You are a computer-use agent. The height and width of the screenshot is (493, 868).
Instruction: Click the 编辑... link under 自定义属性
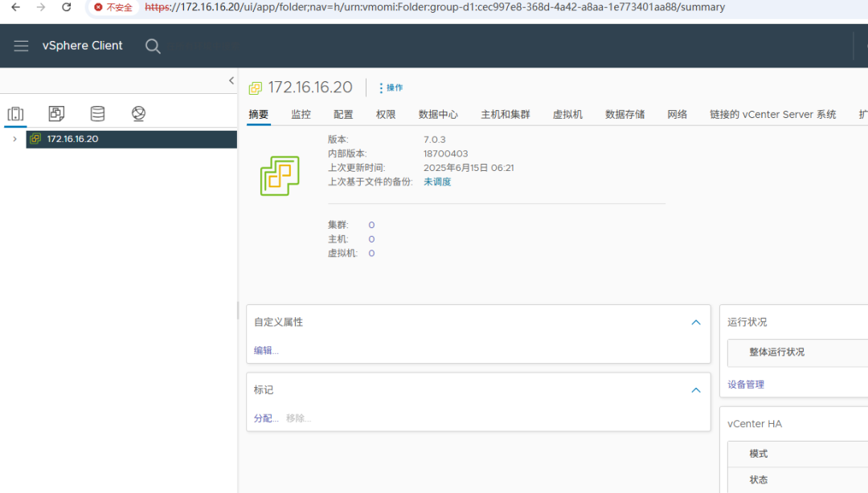coord(266,350)
